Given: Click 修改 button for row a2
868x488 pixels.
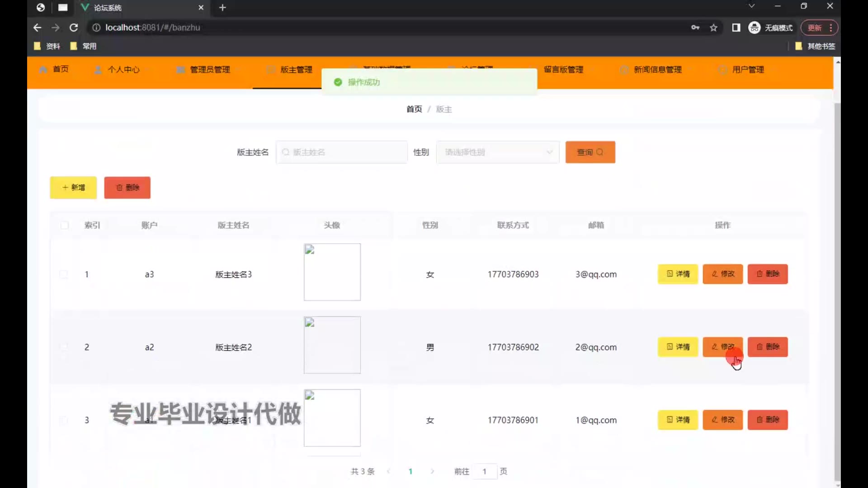Looking at the screenshot, I should click(722, 347).
